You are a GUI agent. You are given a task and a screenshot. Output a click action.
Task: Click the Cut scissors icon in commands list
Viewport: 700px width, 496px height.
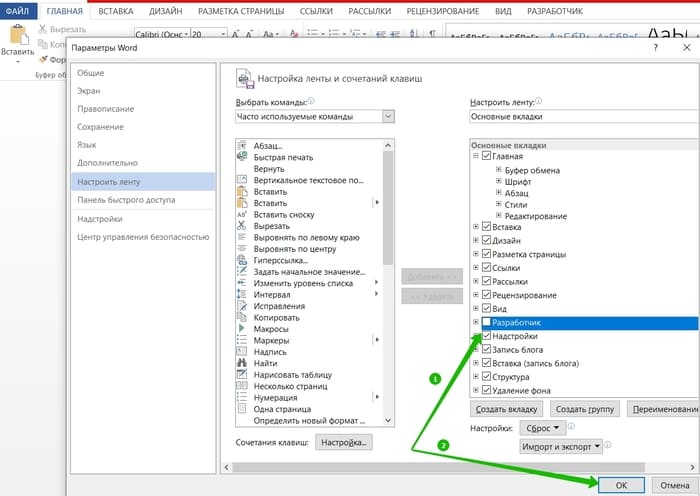[x=242, y=225]
